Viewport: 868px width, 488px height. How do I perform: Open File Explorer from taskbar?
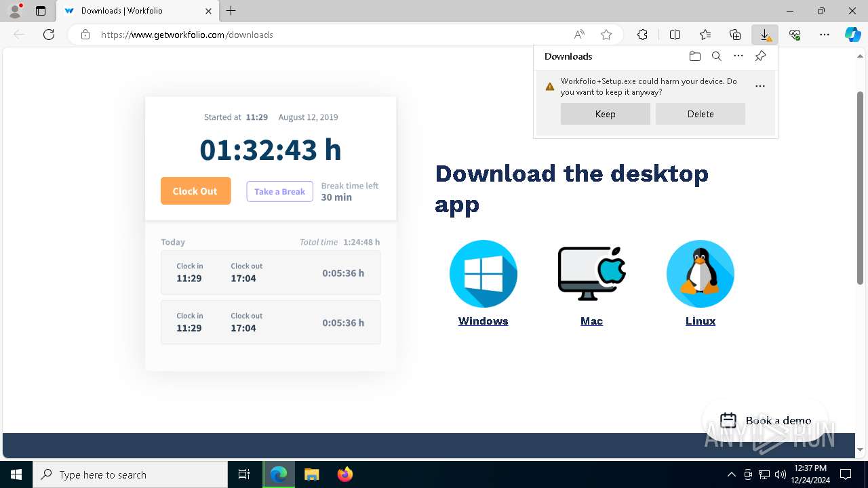point(311,474)
